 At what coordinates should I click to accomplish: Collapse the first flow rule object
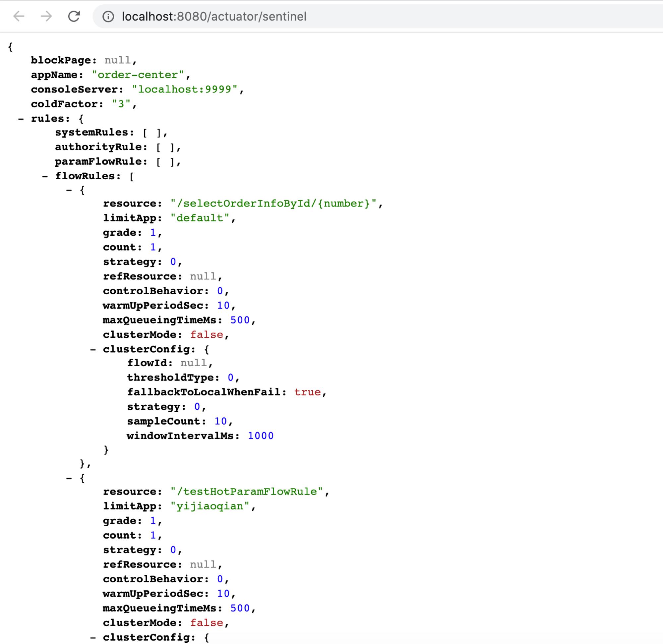point(69,190)
